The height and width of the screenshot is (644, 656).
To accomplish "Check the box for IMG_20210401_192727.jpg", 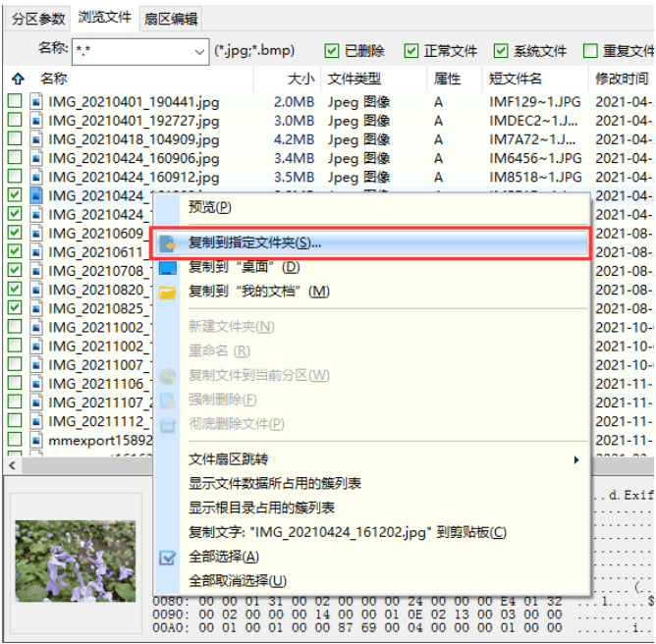I will click(15, 120).
